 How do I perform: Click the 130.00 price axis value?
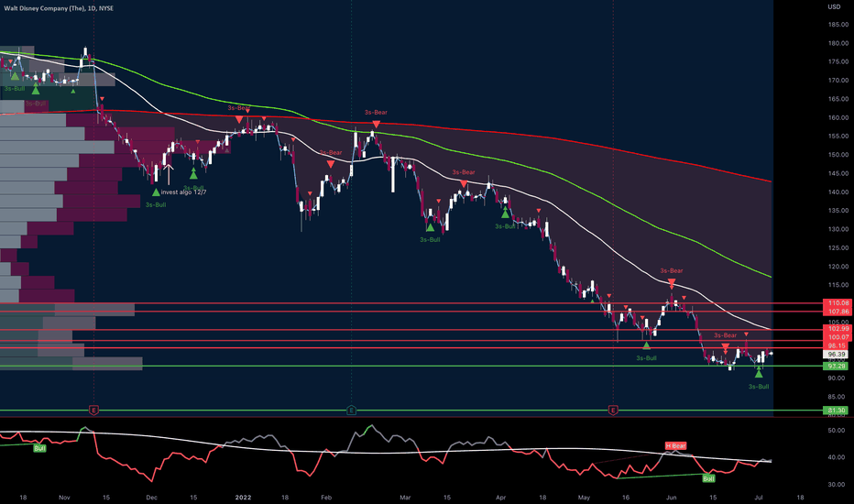coord(838,229)
